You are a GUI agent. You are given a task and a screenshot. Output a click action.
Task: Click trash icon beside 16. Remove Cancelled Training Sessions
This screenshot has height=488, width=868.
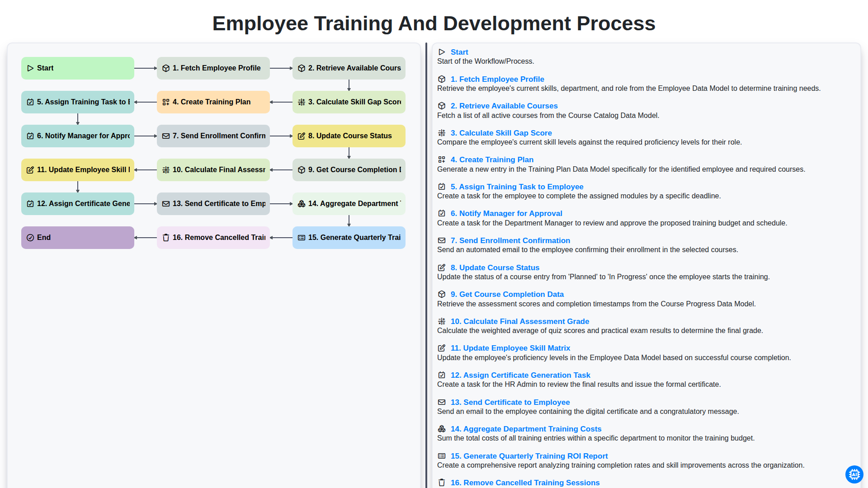(442, 483)
